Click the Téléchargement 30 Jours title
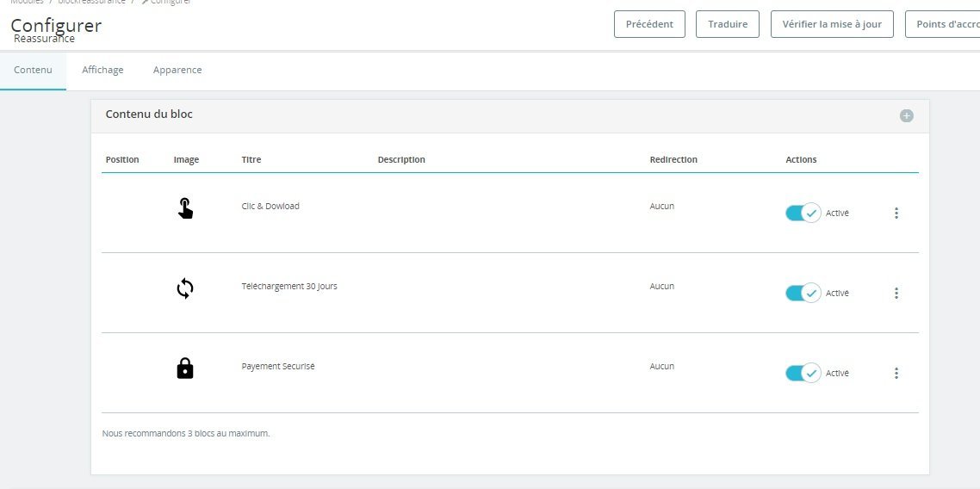This screenshot has width=980, height=489. (x=289, y=287)
